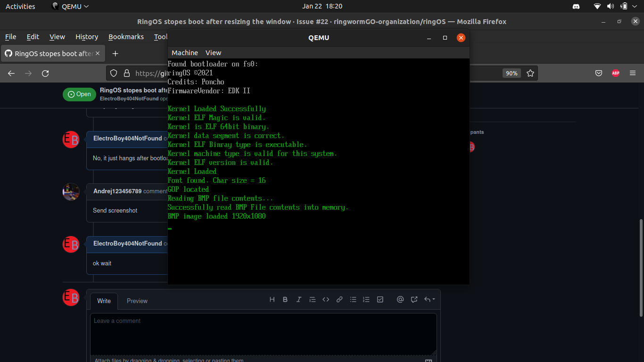Open Pocket save icon in Firefox

(x=599, y=73)
